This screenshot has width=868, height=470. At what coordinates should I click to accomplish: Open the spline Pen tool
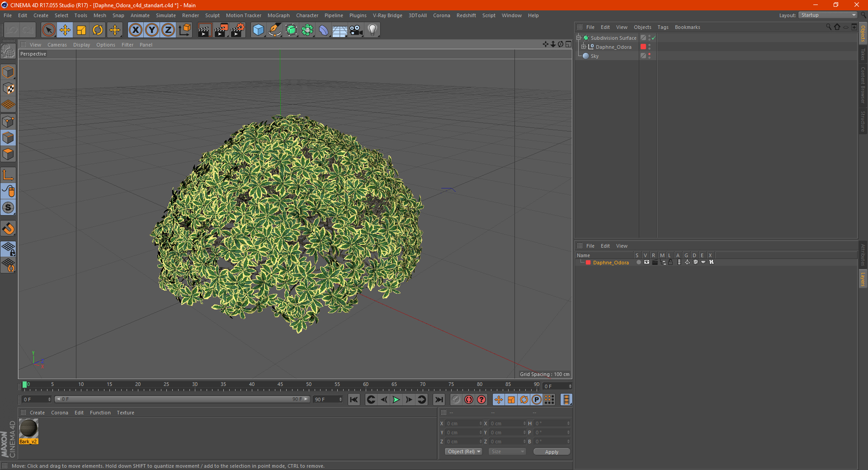pos(275,30)
